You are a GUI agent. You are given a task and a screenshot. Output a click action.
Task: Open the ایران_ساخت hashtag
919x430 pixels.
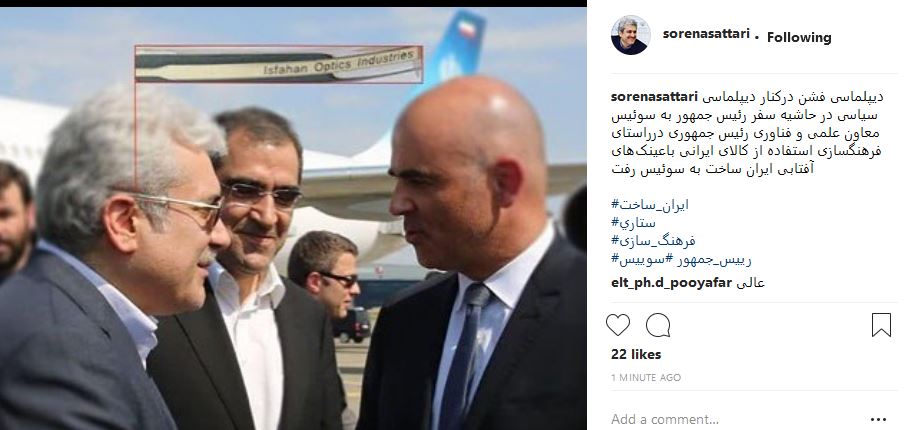coord(650,204)
